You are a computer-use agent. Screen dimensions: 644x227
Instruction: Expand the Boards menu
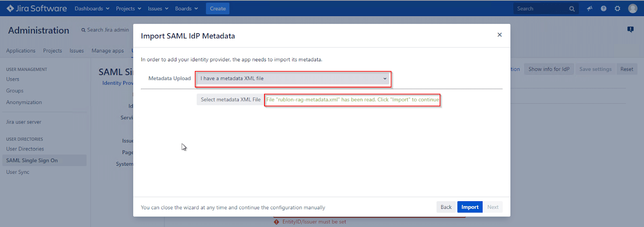(x=186, y=8)
